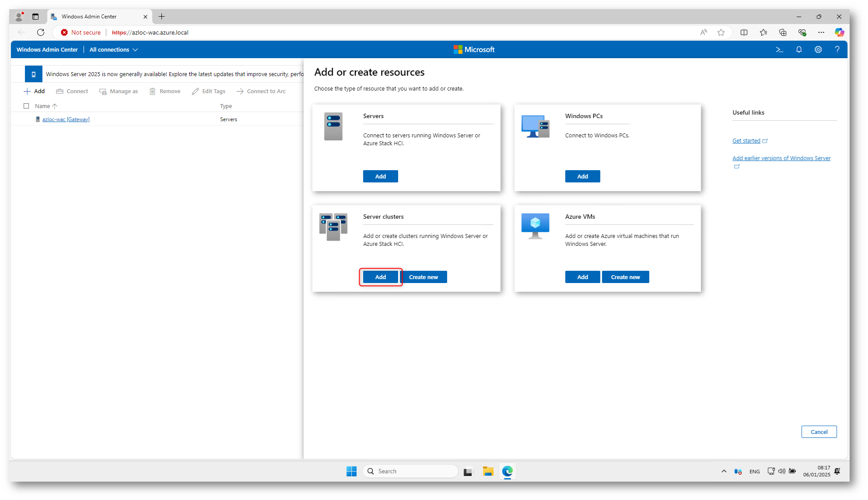Viewport: 868px width, 500px height.
Task: Click Edit Tags toolbar item
Action: click(209, 91)
